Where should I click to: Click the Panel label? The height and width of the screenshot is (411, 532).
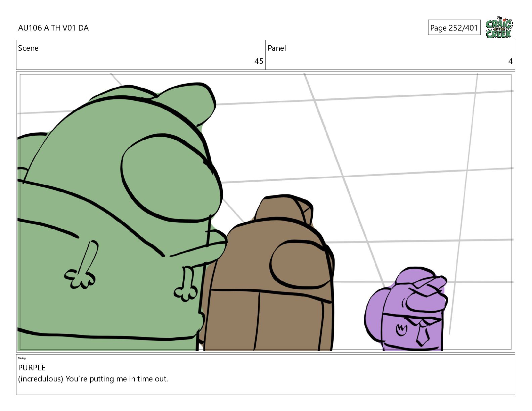click(x=277, y=48)
